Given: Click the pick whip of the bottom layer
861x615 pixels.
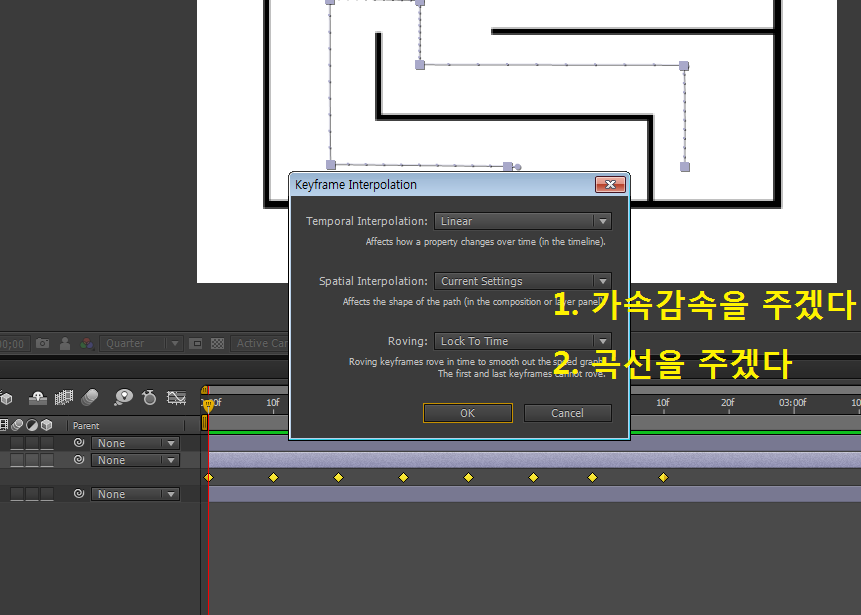Looking at the screenshot, I should click(x=79, y=494).
